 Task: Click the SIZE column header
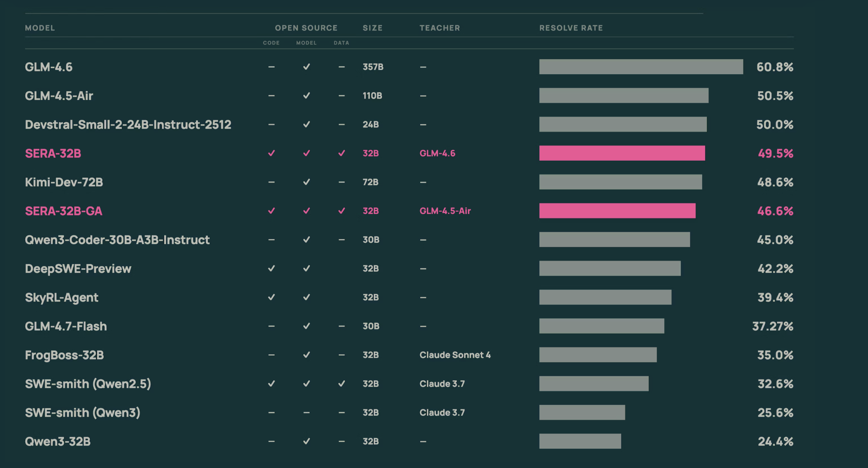(x=372, y=28)
